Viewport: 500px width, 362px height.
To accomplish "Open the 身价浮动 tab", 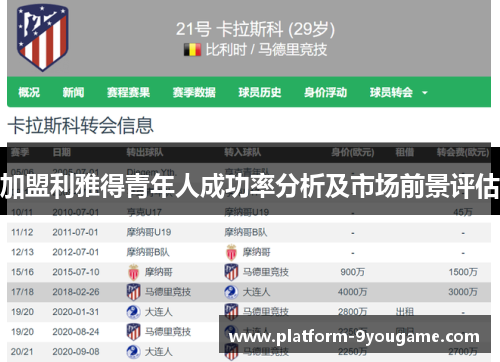I will coord(325,92).
